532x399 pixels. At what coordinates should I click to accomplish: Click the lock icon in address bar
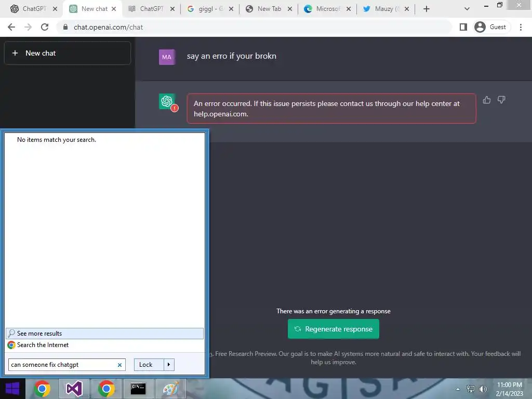(65, 27)
